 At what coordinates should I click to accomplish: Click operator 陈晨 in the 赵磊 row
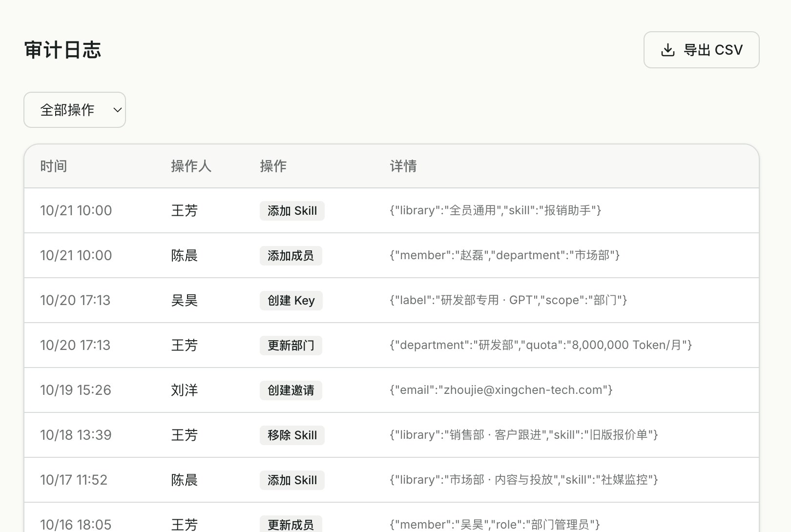pyautogui.click(x=184, y=256)
